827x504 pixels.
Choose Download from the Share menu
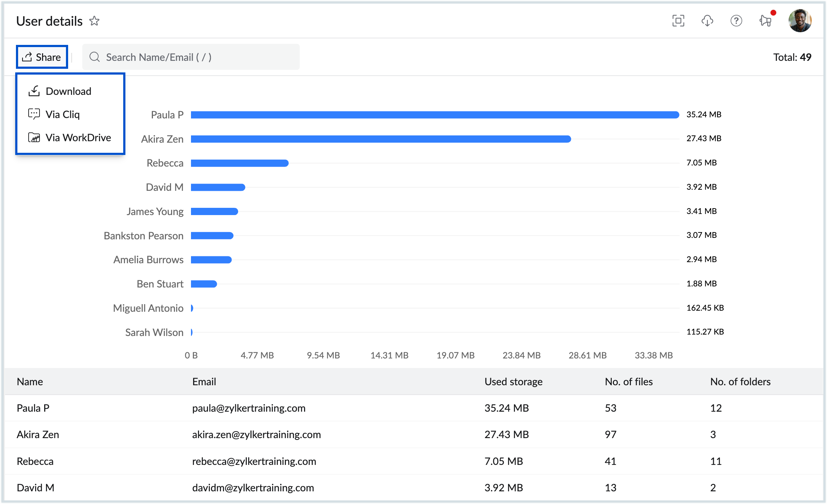[68, 91]
